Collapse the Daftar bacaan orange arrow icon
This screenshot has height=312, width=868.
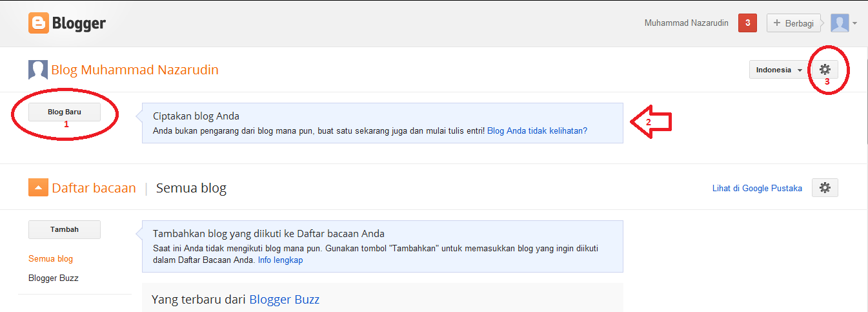pos(39,188)
